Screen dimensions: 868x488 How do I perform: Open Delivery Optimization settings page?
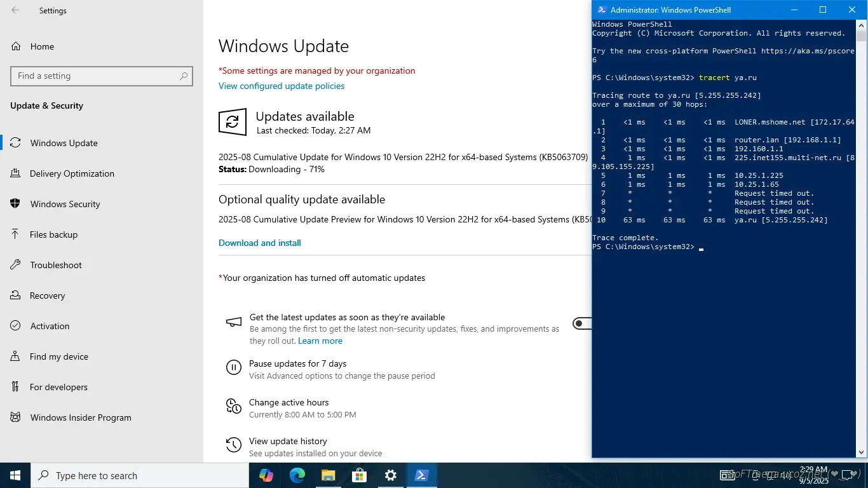point(72,173)
